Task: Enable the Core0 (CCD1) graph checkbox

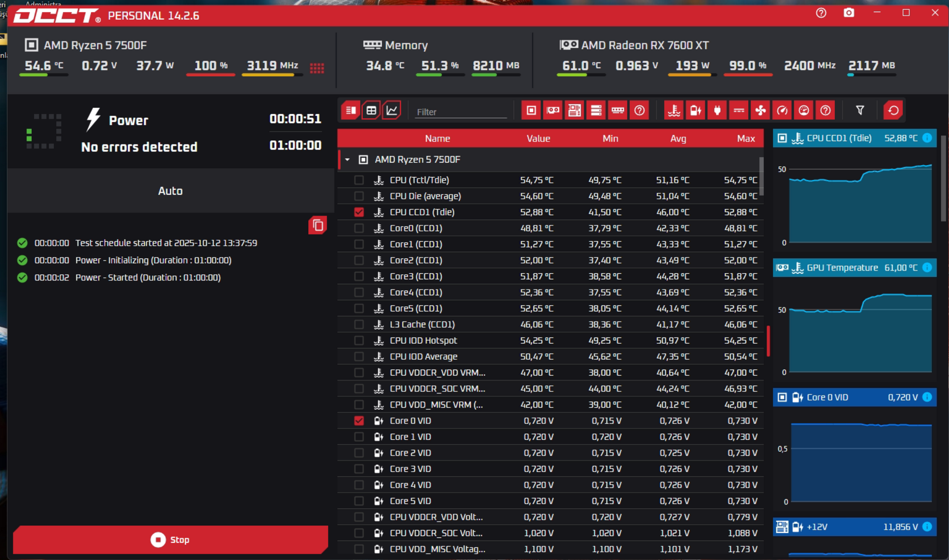Action: point(359,228)
